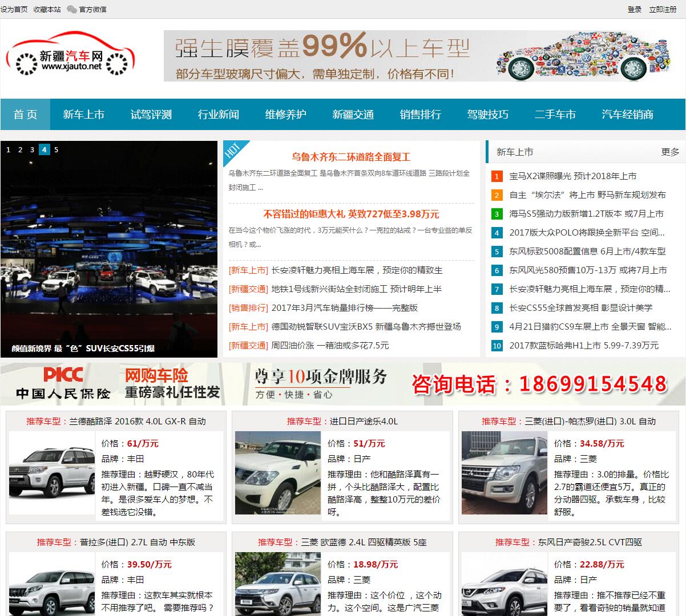The image size is (686, 616).
Task: Open 兰德酷路泽 2016款 4.0L GX-R title
Action: click(138, 422)
